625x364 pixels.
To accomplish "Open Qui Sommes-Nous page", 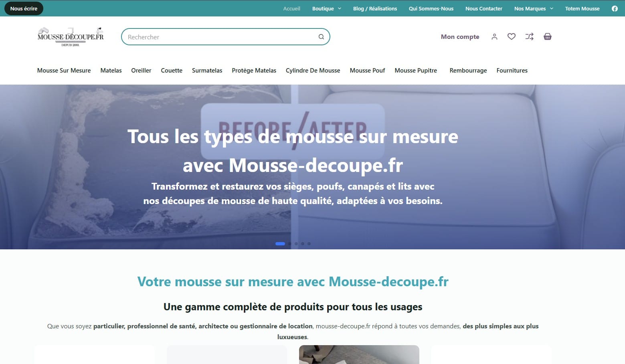I will [431, 8].
